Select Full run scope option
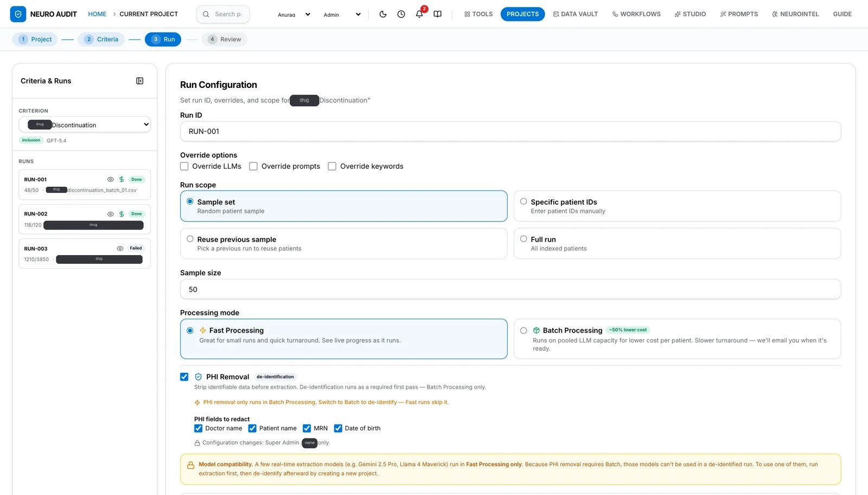Screen dimensions: 868x495 (x=677, y=243)
